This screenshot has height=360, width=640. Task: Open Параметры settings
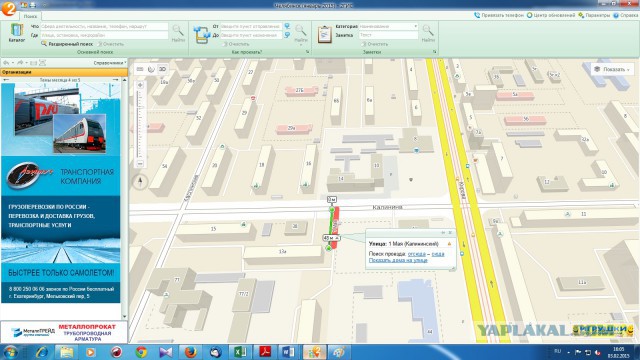594,15
